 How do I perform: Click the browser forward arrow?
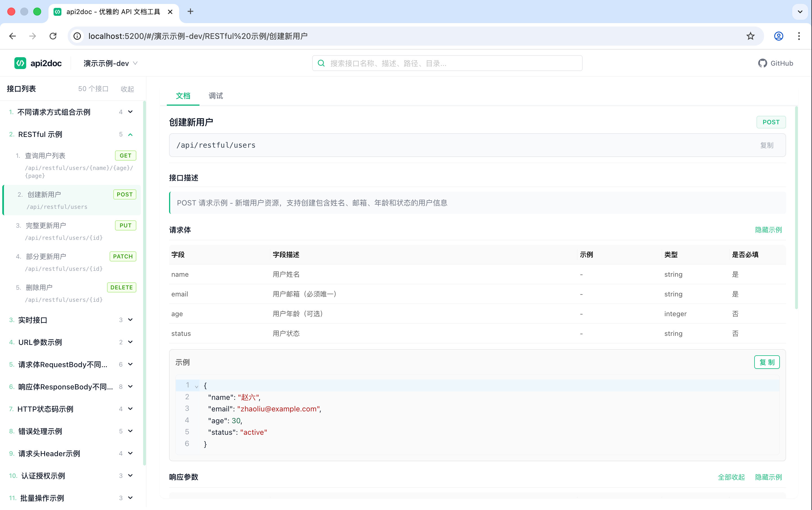(33, 36)
